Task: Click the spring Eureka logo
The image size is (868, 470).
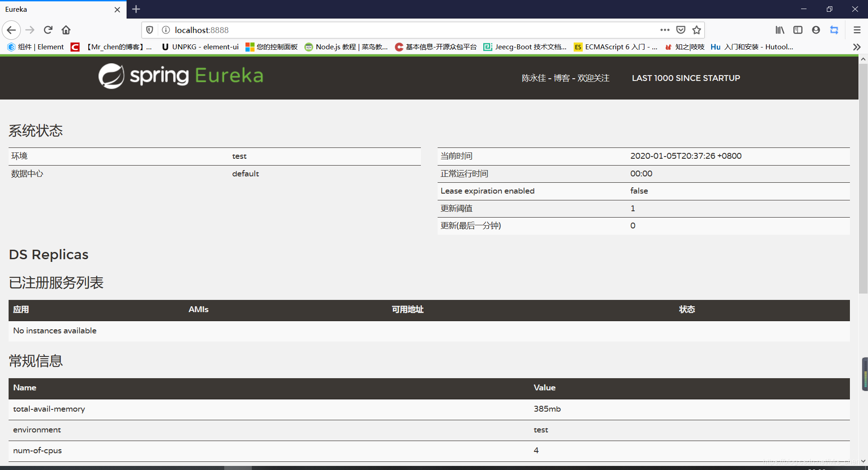Action: click(x=181, y=76)
